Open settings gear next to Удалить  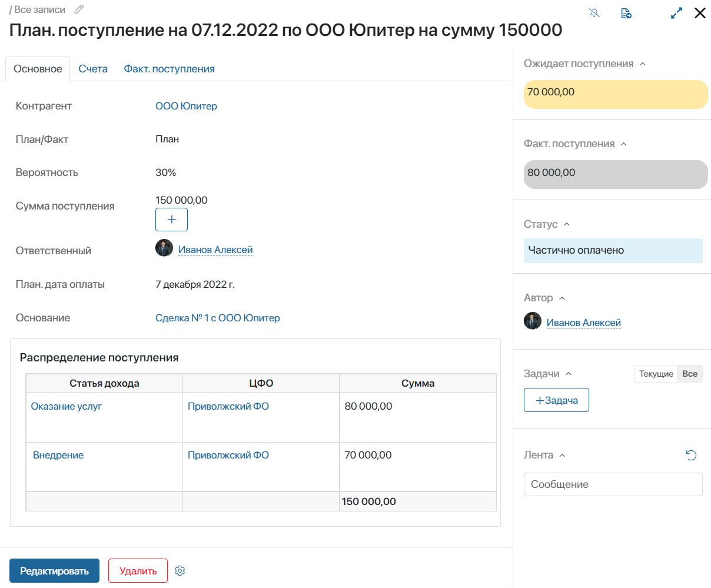[180, 571]
